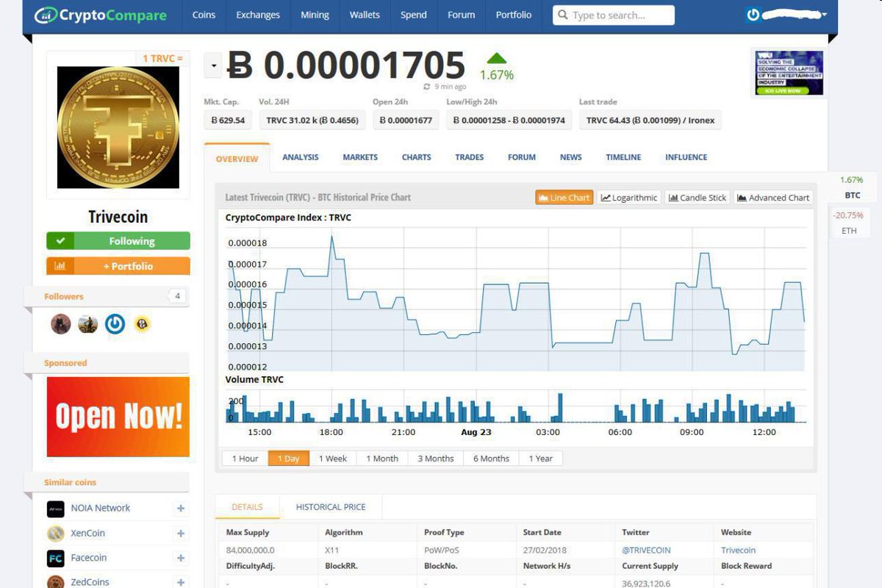Click the 'Open Now!' sponsored banner

click(x=118, y=417)
